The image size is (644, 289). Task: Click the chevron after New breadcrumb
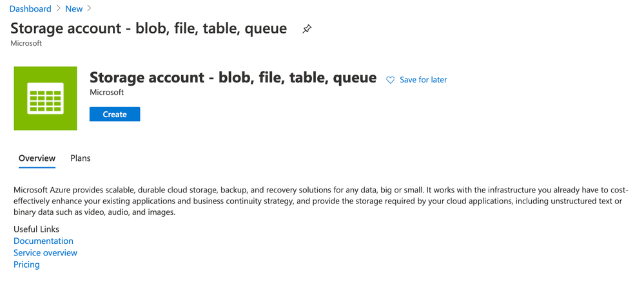[89, 9]
